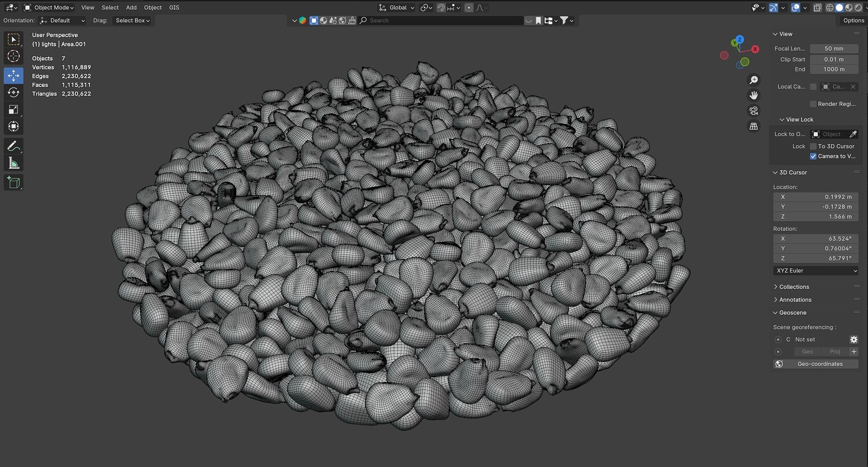
Task: Click the Focal Length value field
Action: point(833,49)
